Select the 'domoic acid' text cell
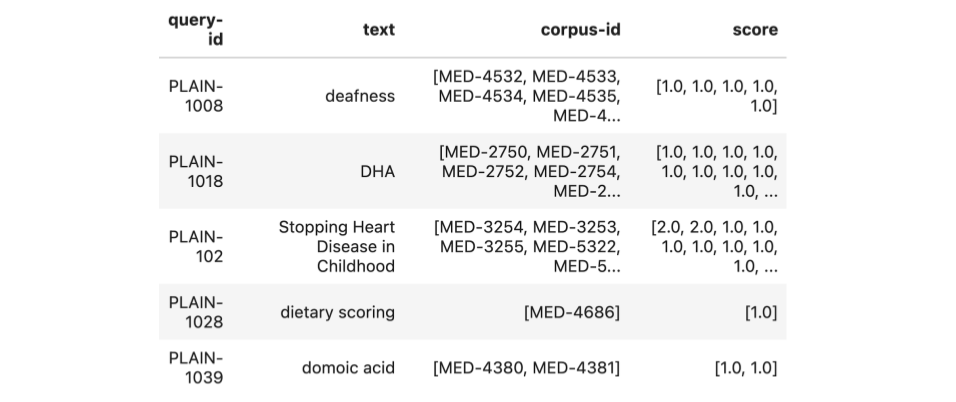The image size is (956, 402). 348,368
